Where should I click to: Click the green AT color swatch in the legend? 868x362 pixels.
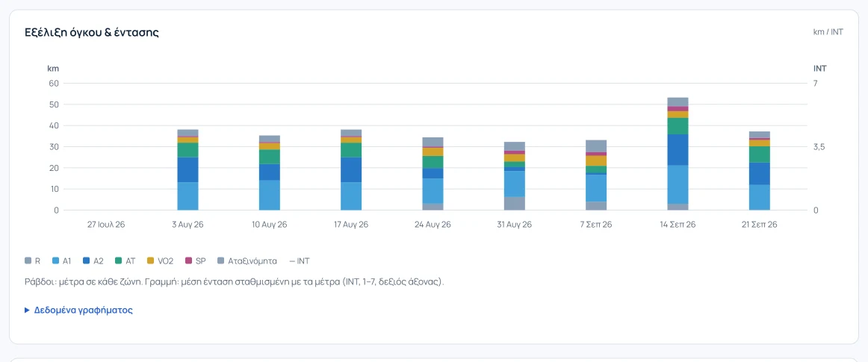119,260
